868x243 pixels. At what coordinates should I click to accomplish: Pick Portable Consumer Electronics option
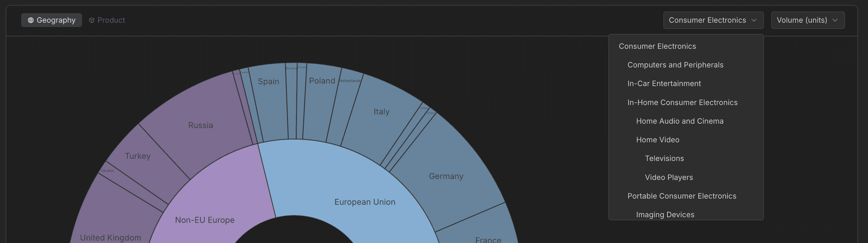click(686, 196)
